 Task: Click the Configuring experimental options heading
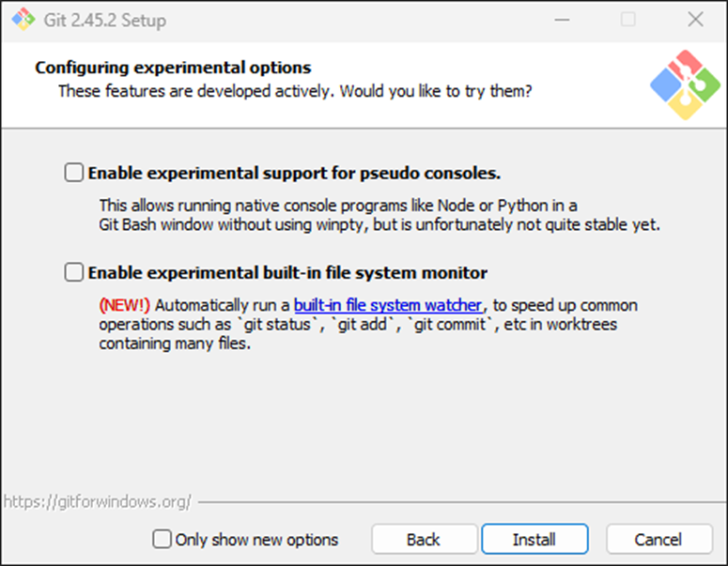click(x=173, y=68)
